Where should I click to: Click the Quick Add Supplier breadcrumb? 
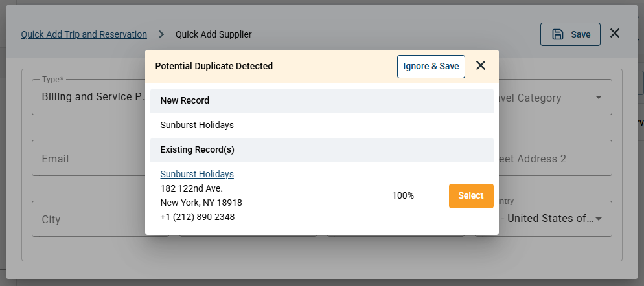point(214,34)
